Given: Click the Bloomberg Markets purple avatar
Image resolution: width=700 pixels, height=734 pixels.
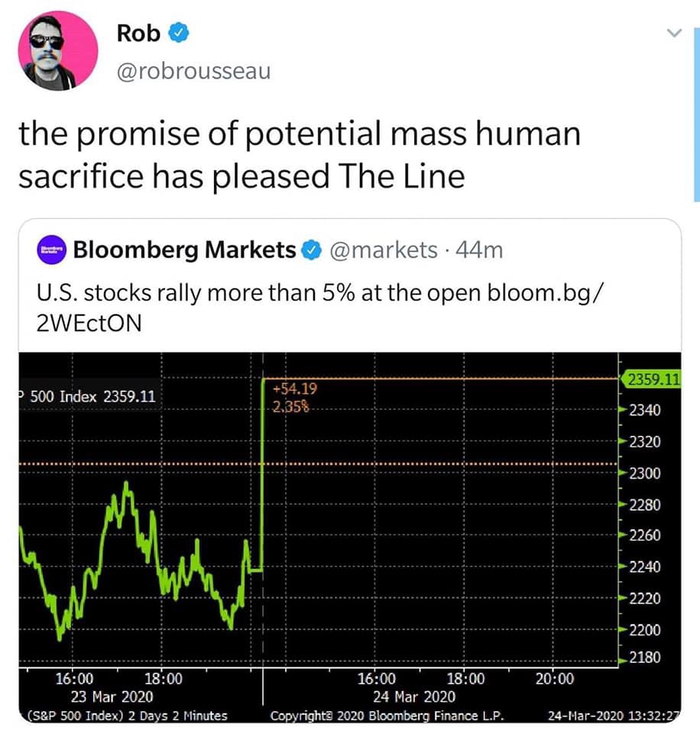Looking at the screenshot, I should pos(53,250).
